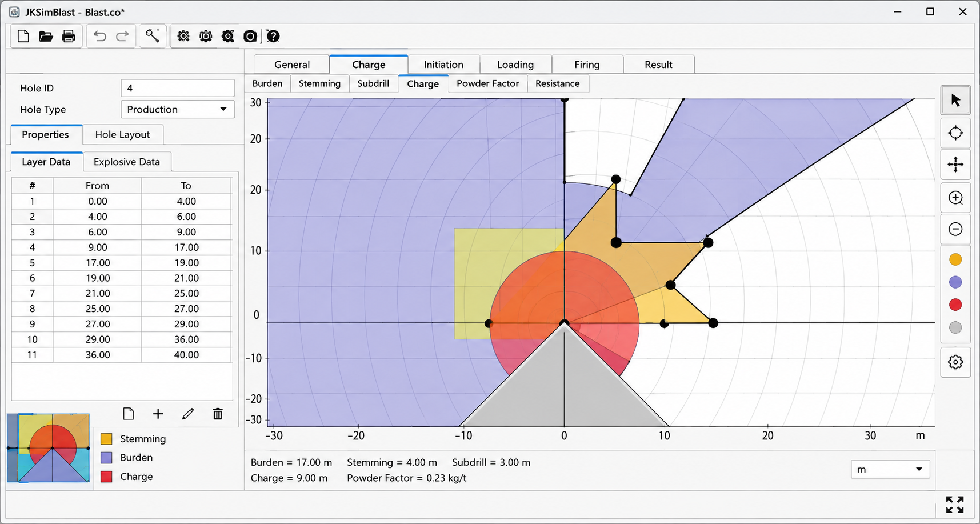Select the Explosive Data tab
980x524 pixels.
127,162
